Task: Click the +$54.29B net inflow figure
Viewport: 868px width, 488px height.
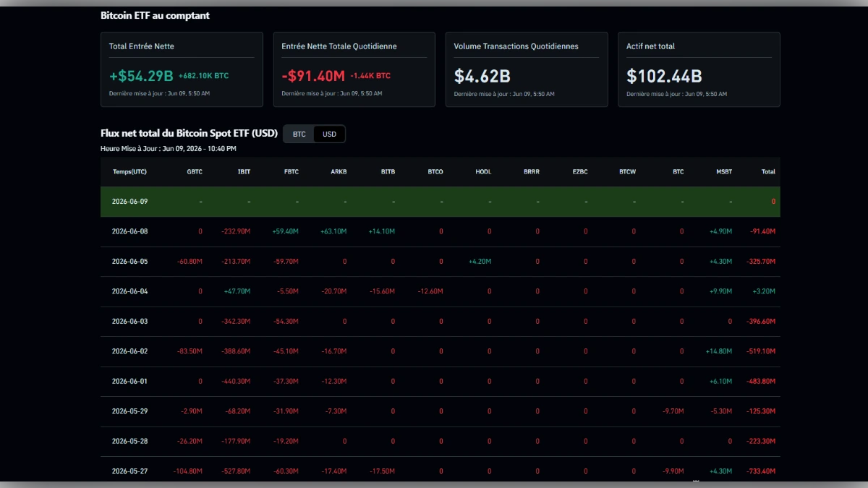Action: 141,76
